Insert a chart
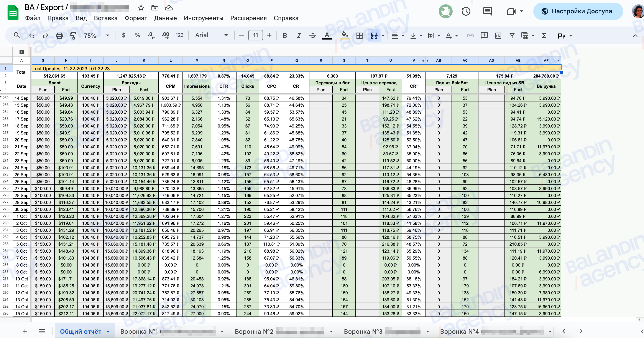644x338 pixels. tap(498, 36)
